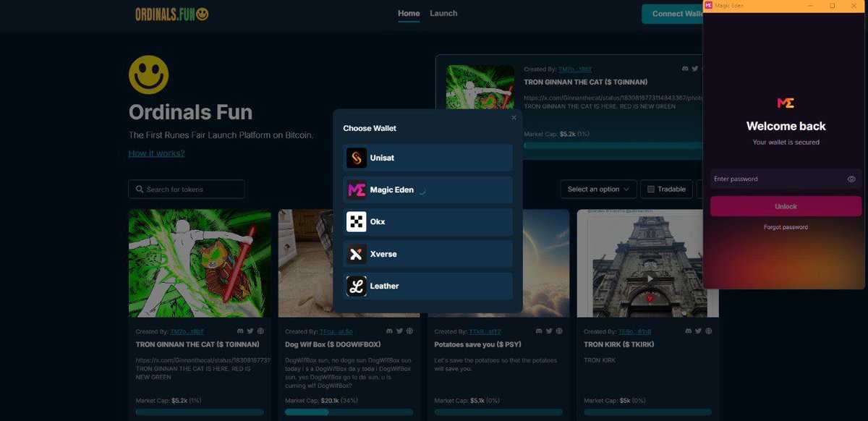Choose the Magic Eden wallet icon
Screen dimensions: 868x421
point(356,190)
